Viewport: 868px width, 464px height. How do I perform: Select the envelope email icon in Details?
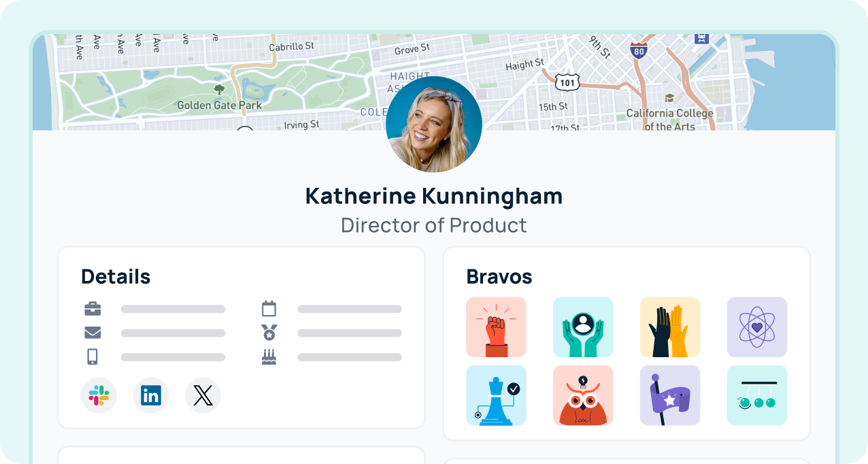(x=93, y=332)
